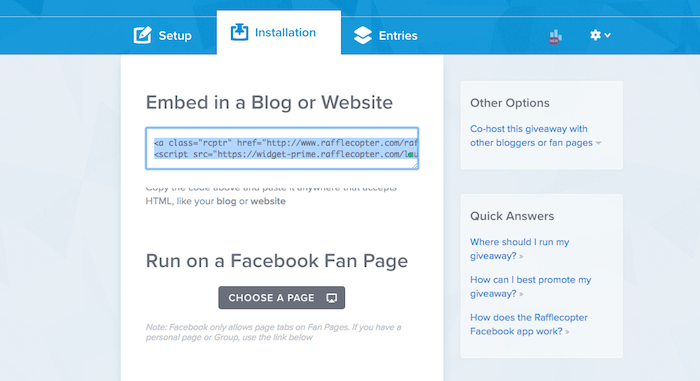Click the 'blog' link in embed instructions

click(x=226, y=201)
